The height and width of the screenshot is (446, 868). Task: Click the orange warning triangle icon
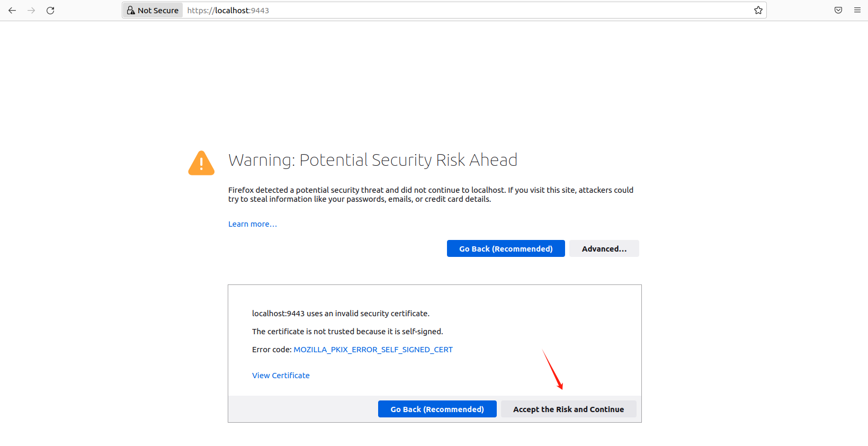click(201, 163)
